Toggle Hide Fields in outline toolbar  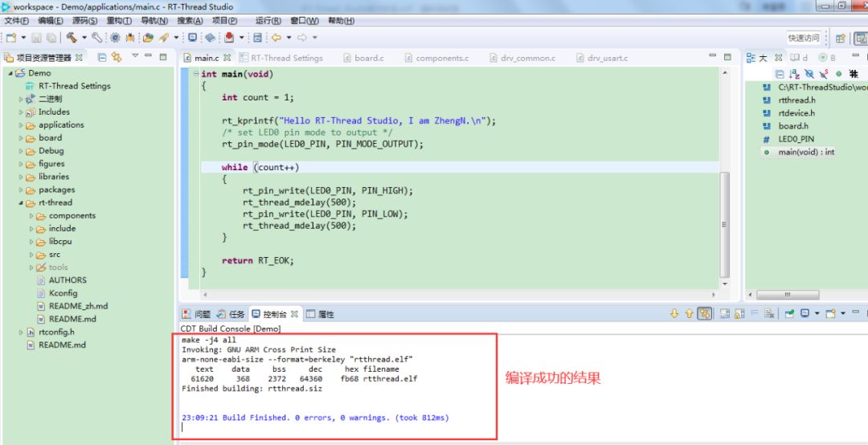click(809, 74)
